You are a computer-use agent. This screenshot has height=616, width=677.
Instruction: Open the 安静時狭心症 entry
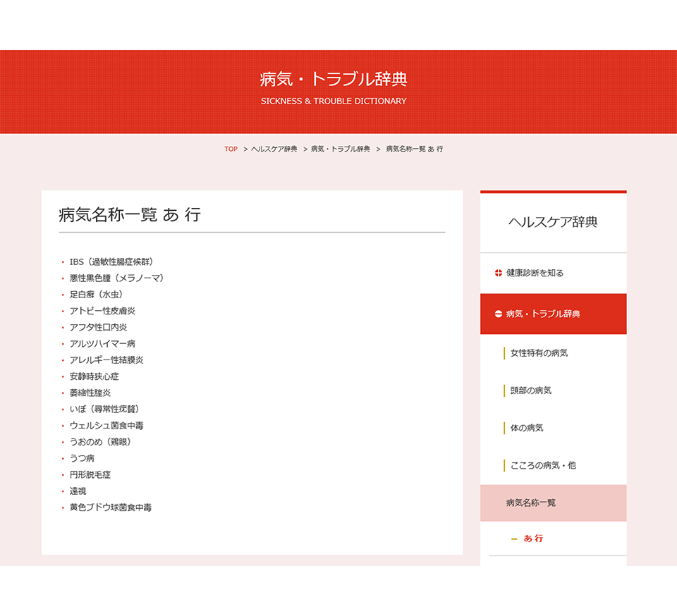pos(94,376)
